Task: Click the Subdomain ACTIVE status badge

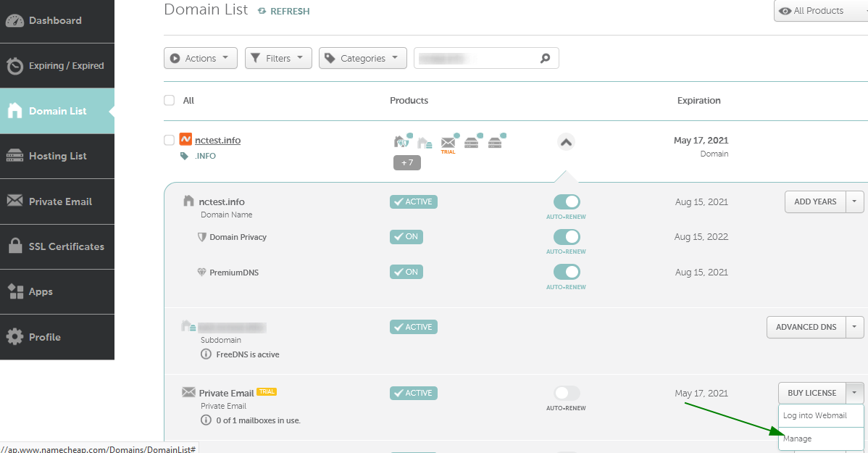Action: pos(414,328)
